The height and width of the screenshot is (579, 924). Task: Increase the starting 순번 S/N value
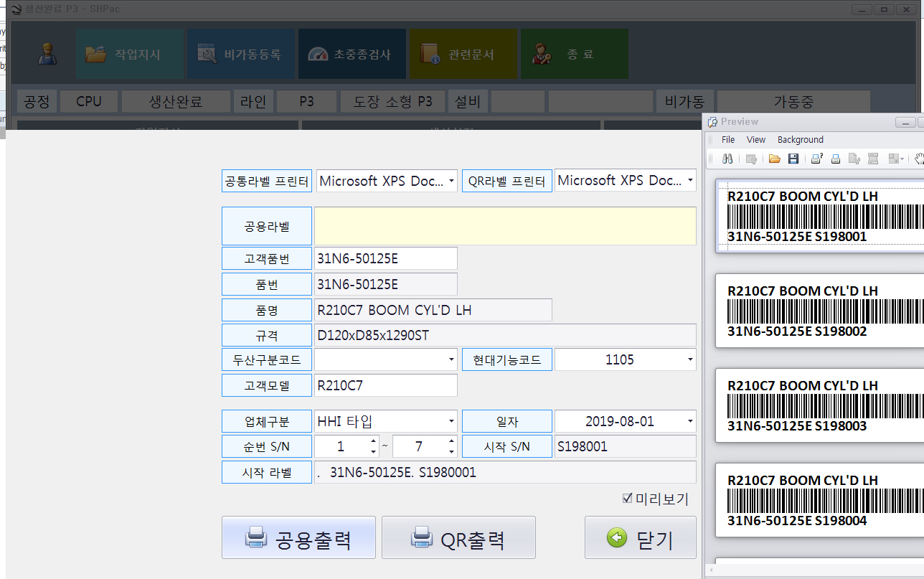click(x=374, y=441)
